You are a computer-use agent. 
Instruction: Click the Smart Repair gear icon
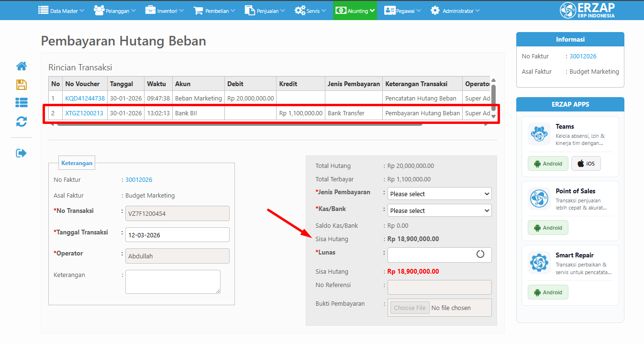pos(539,263)
